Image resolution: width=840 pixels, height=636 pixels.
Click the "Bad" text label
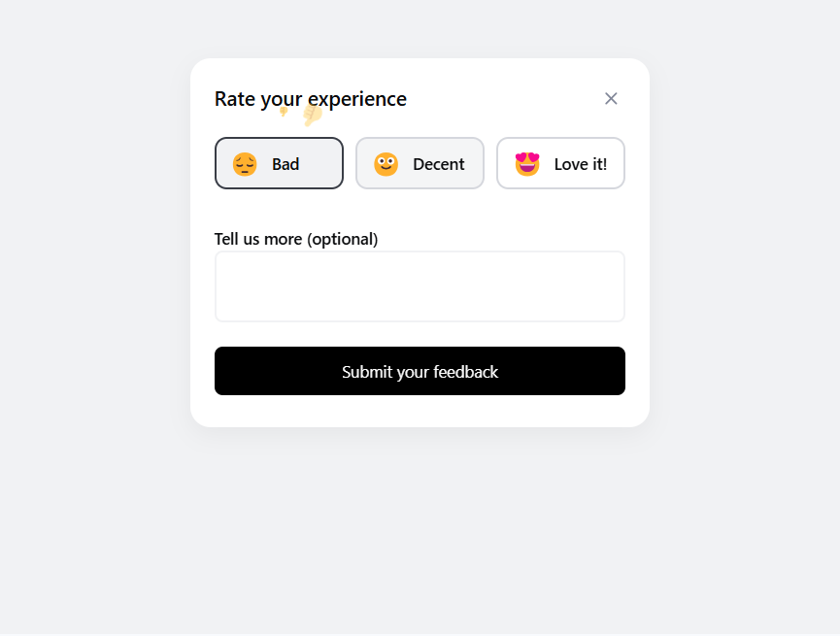(286, 164)
